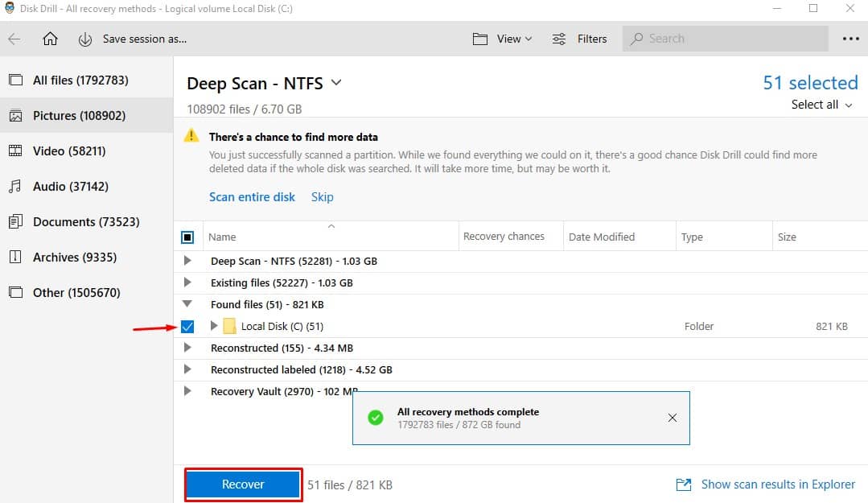Click the Save session as download icon
This screenshot has height=503, width=868.
(85, 39)
